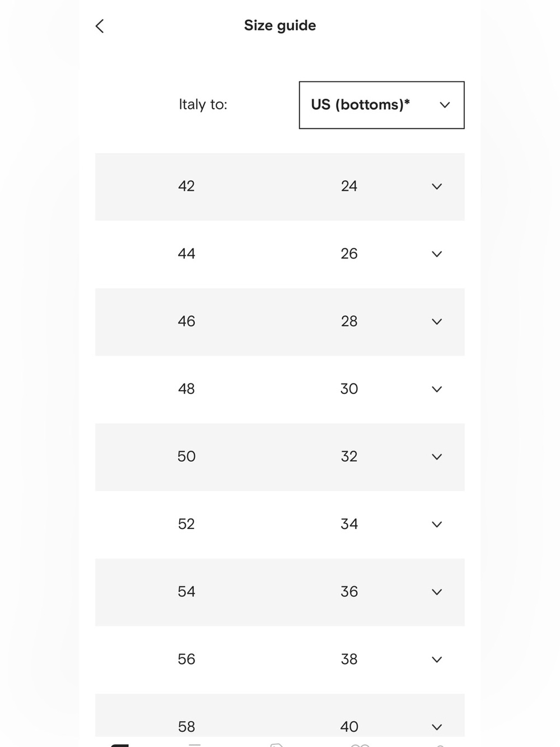Viewport: 560px width, 747px height.
Task: Click the US size 36 value
Action: 349,591
